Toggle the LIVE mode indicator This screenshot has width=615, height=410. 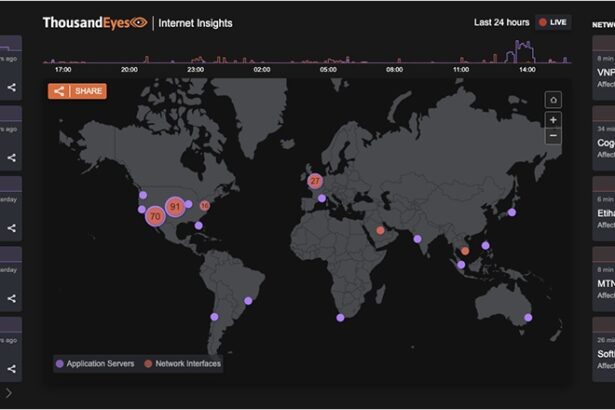[x=552, y=22]
